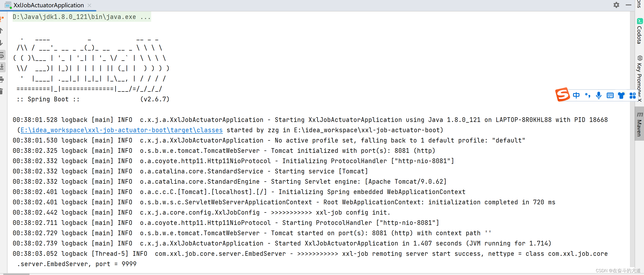Clear console output with trash icon
644x275 pixels.
(x=1, y=92)
